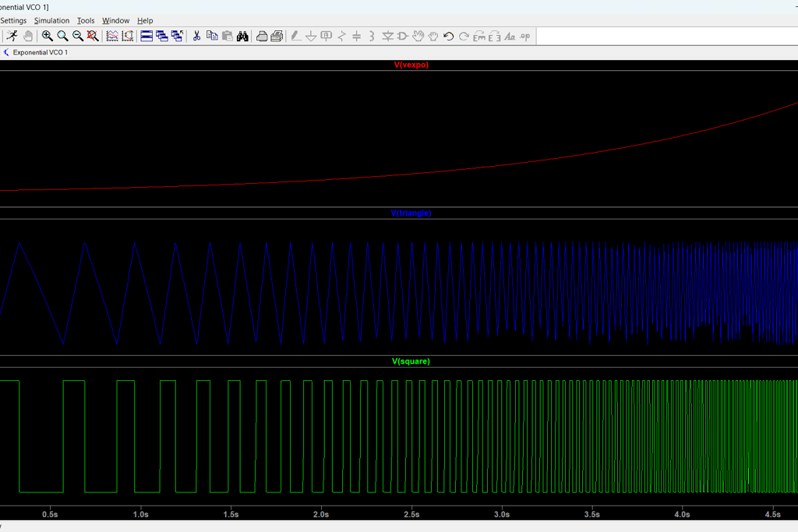Image resolution: width=798 pixels, height=532 pixels.
Task: Click the Redo arrow icon
Action: 464,36
